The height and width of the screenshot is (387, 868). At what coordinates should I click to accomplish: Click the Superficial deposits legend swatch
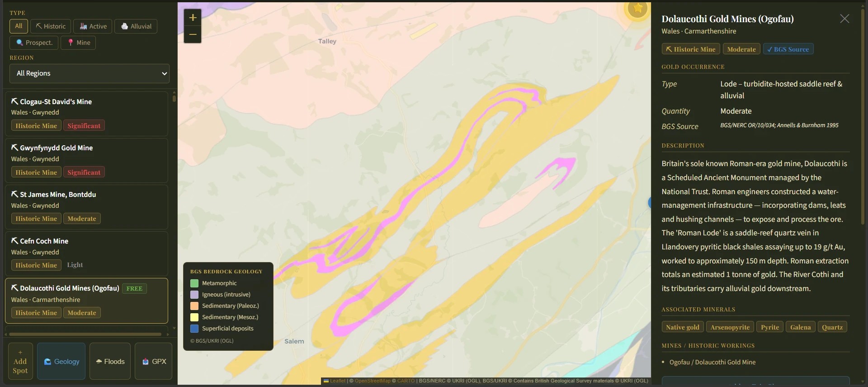pyautogui.click(x=194, y=329)
